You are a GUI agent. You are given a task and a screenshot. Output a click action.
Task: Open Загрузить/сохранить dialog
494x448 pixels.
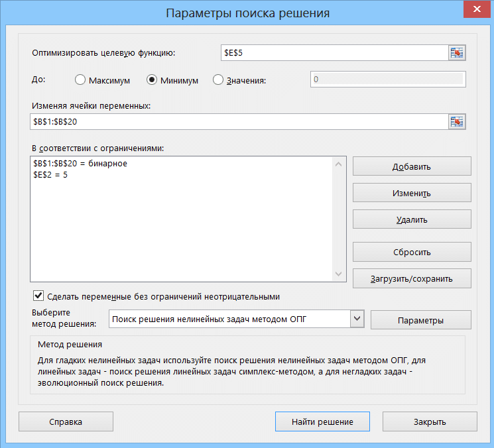[x=412, y=278]
